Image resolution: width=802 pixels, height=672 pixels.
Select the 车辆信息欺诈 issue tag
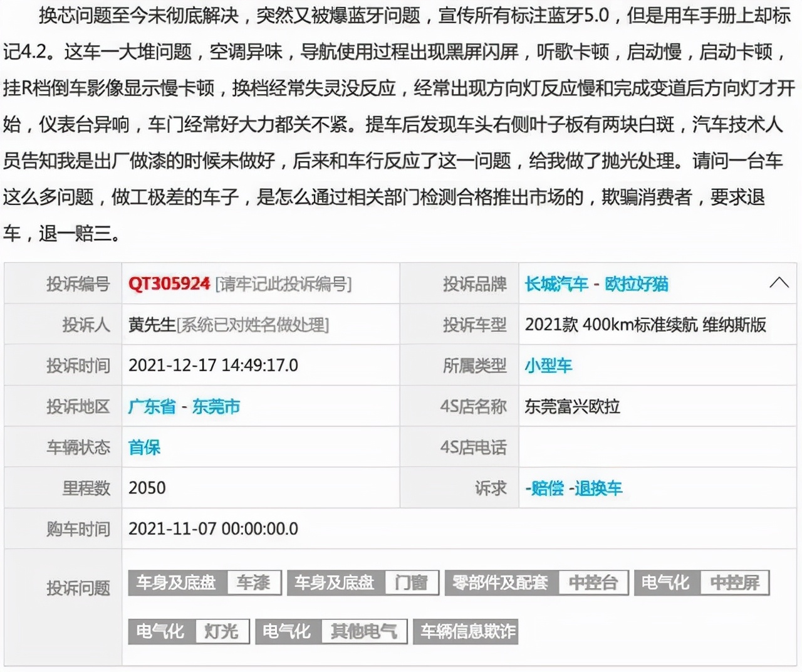tap(466, 631)
